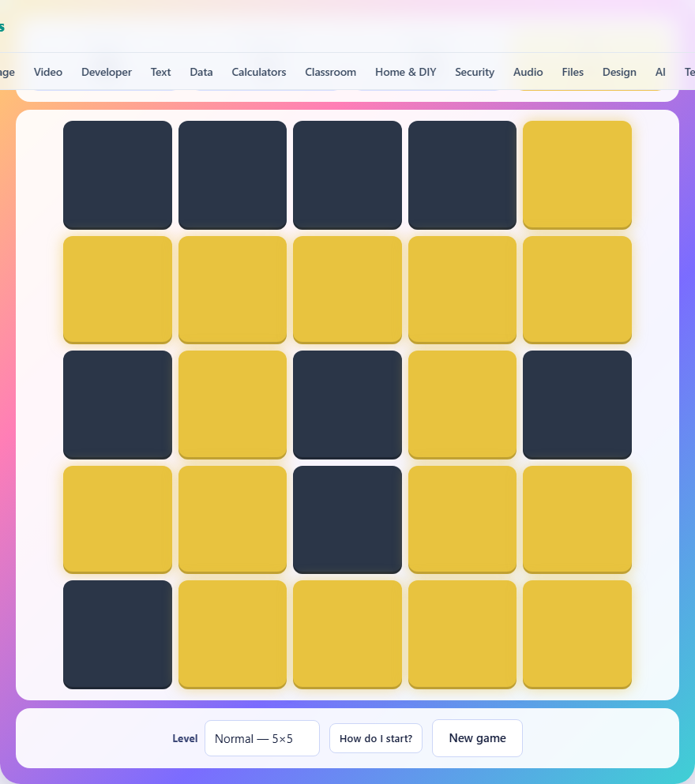Flip the yellow tile in row two, column one
The height and width of the screenshot is (784, 695).
[118, 290]
